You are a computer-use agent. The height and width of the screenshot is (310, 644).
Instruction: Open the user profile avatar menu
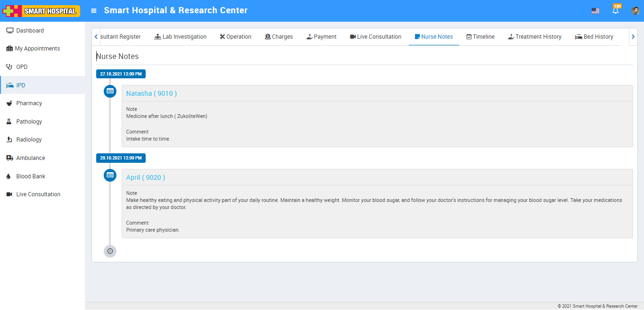[635, 10]
